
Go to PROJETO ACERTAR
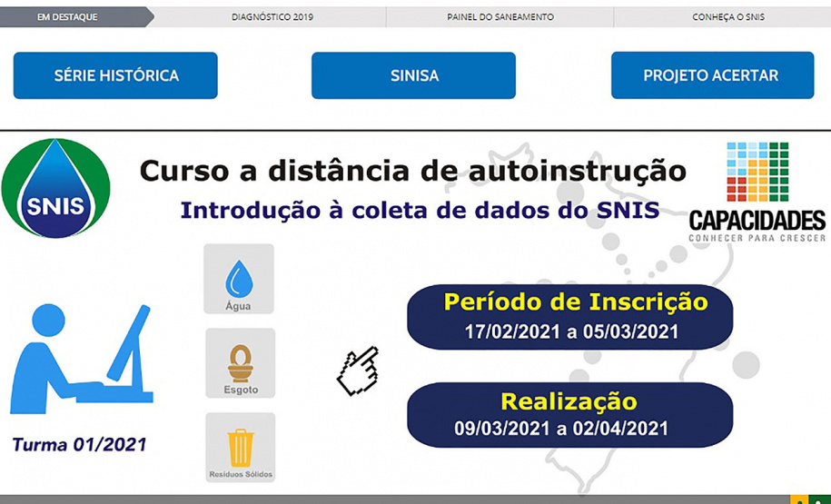click(x=712, y=75)
